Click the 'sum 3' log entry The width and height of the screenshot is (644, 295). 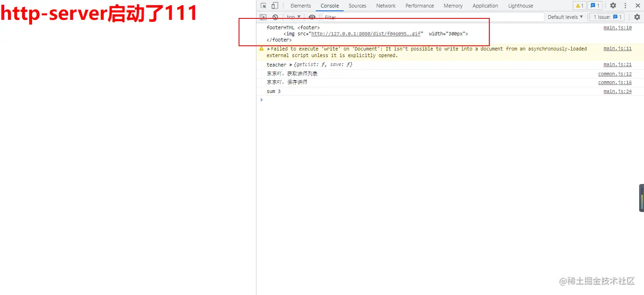click(273, 92)
